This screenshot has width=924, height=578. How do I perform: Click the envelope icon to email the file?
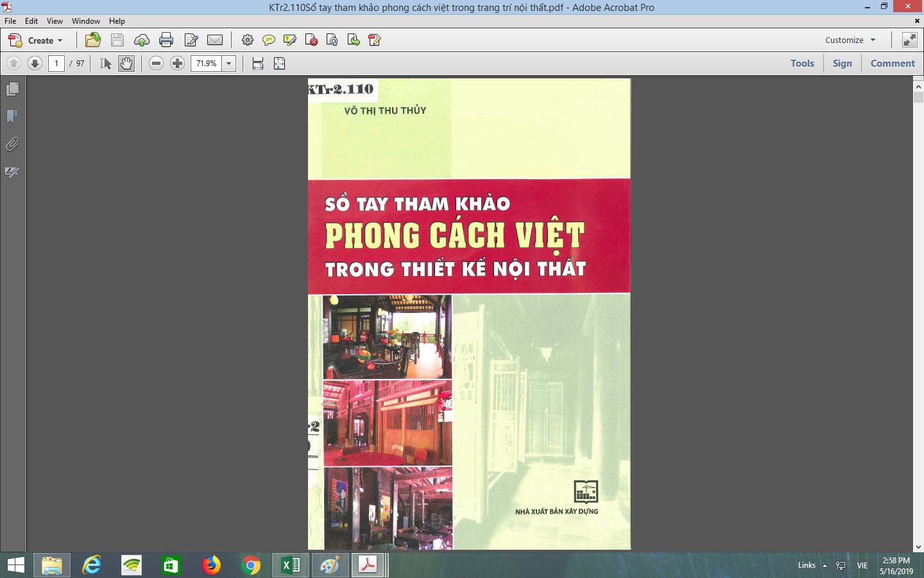coord(215,40)
